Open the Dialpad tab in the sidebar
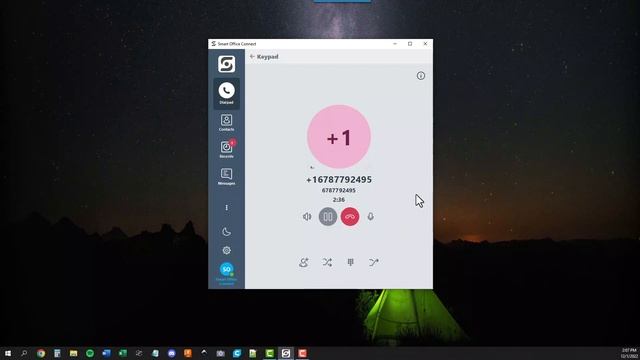This screenshot has width=640, height=360. (x=227, y=93)
